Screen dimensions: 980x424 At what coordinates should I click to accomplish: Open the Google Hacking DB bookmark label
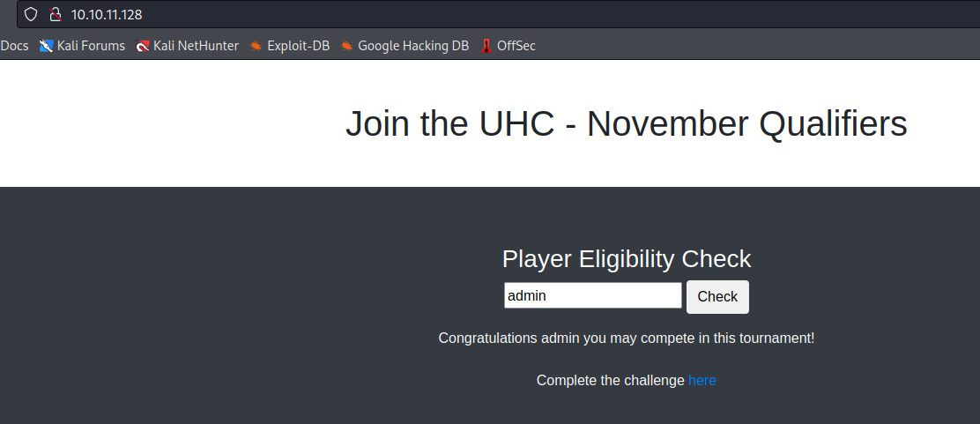(413, 46)
